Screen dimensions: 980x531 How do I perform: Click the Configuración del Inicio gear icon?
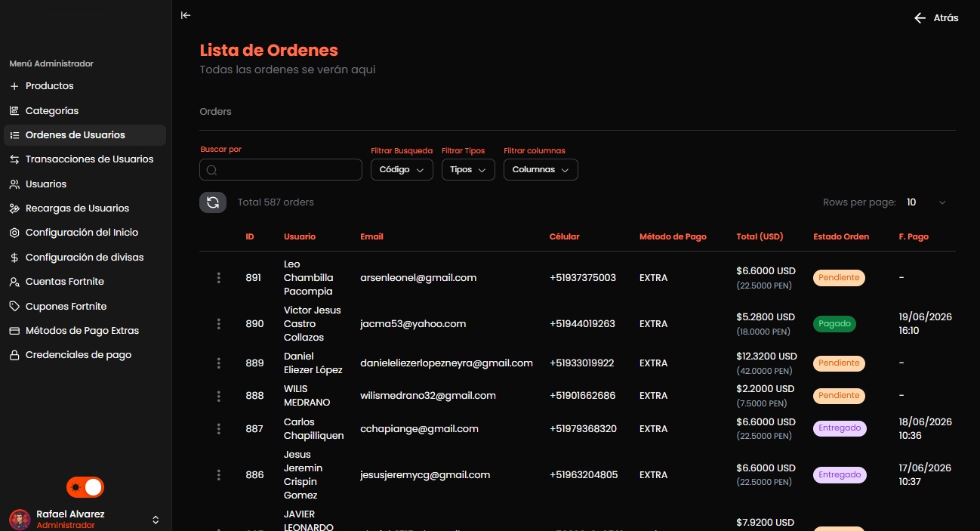[x=14, y=233]
